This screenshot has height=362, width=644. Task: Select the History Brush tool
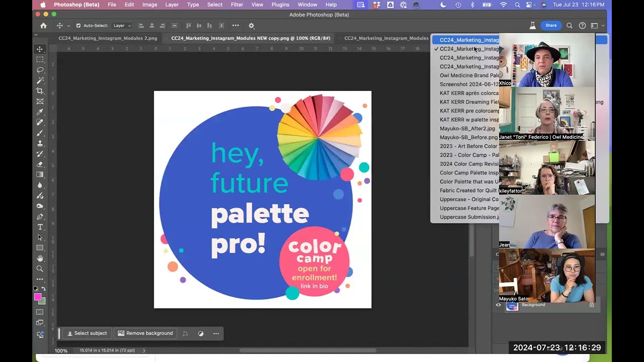pyautogui.click(x=40, y=154)
